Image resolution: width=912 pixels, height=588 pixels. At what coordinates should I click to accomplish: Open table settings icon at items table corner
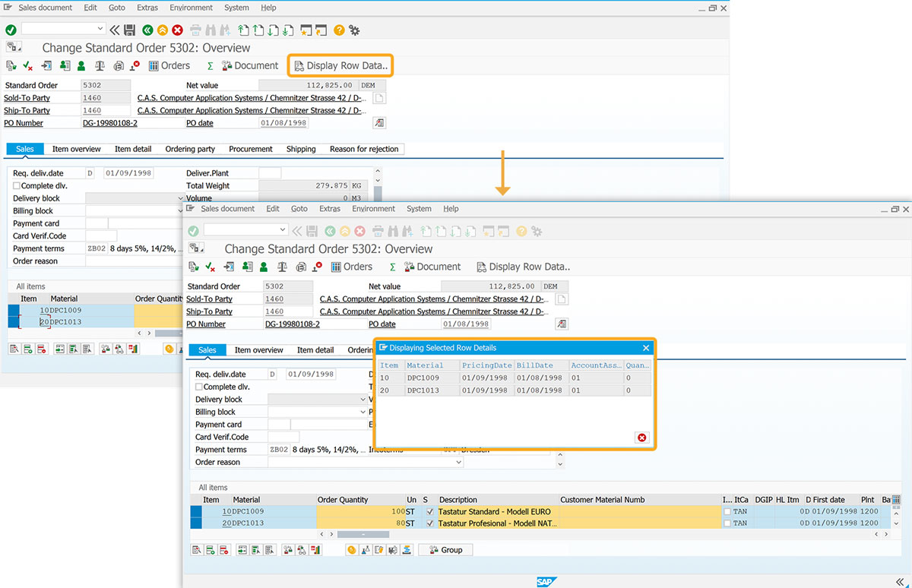pos(896,500)
